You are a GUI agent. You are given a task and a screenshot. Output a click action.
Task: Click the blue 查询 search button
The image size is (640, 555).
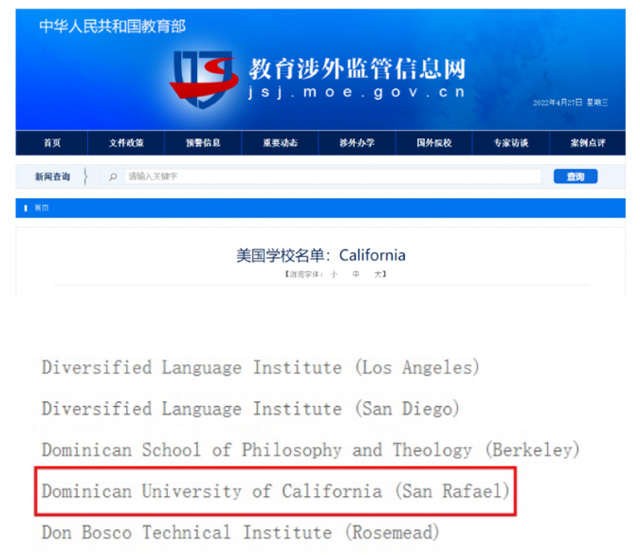click(576, 176)
